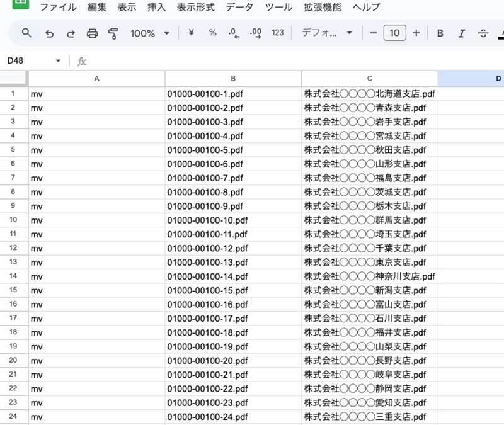Click the search magnifier icon in toolbar
The width and height of the screenshot is (504, 425).
coord(26,33)
